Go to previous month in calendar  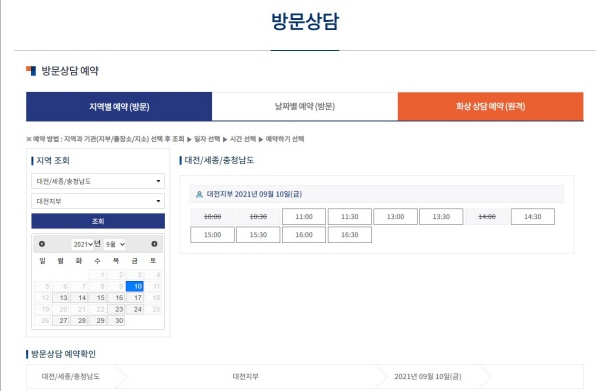coord(42,244)
